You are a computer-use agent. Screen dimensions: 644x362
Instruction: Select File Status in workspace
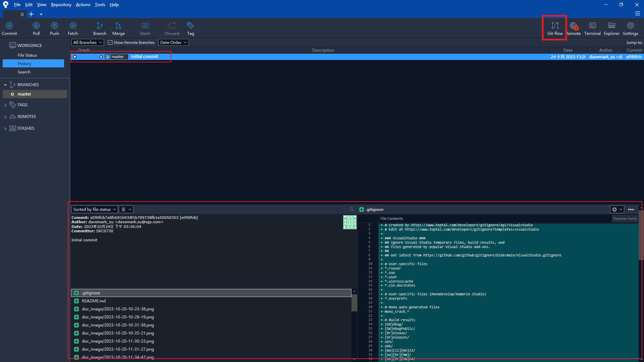27,55
